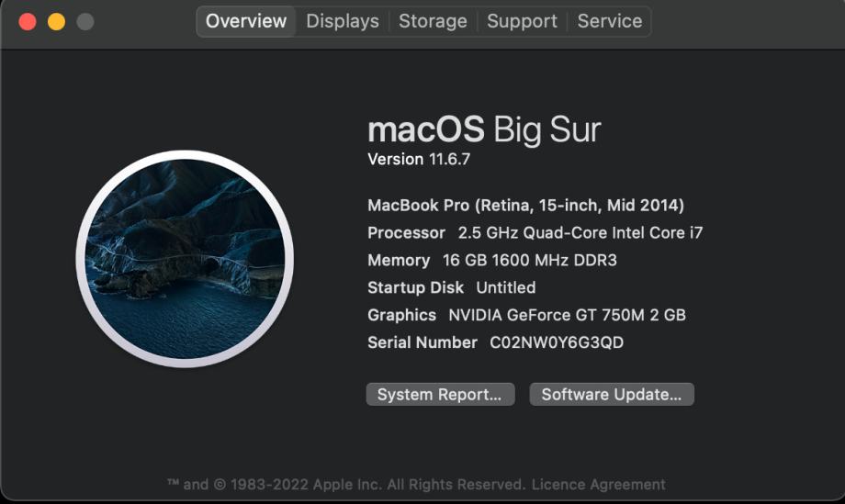Open the Storage tab
This screenshot has width=845, height=504.
tap(433, 21)
